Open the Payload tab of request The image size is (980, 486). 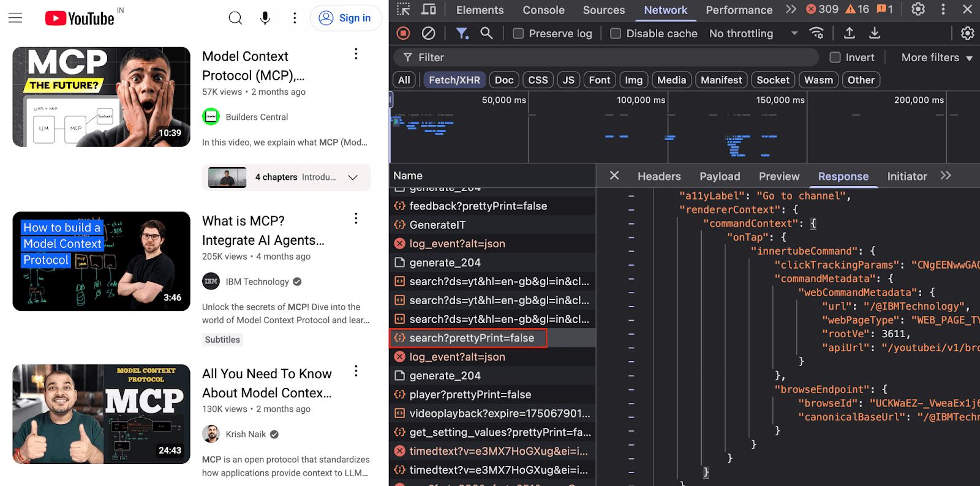pyautogui.click(x=720, y=176)
